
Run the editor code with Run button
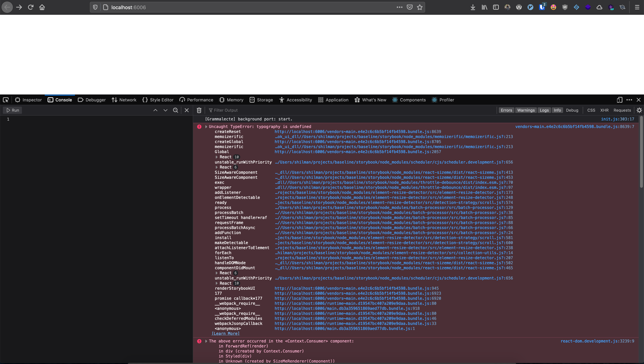pyautogui.click(x=13, y=110)
